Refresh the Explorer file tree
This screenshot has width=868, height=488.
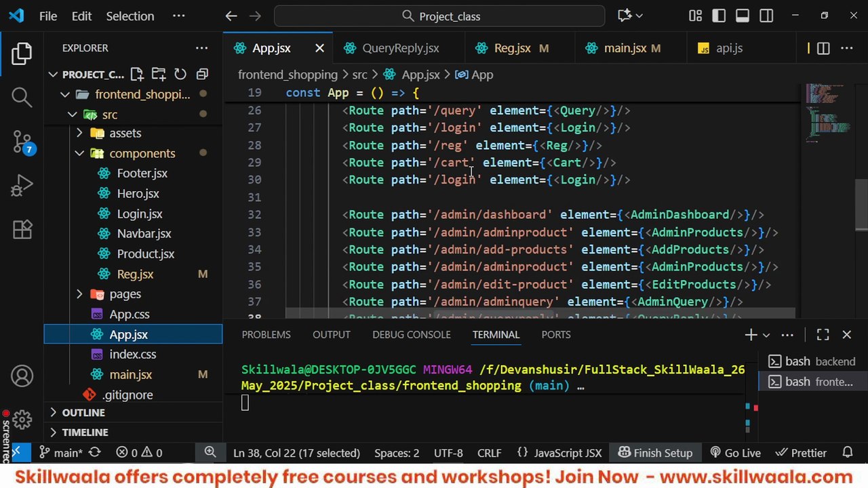click(x=180, y=75)
